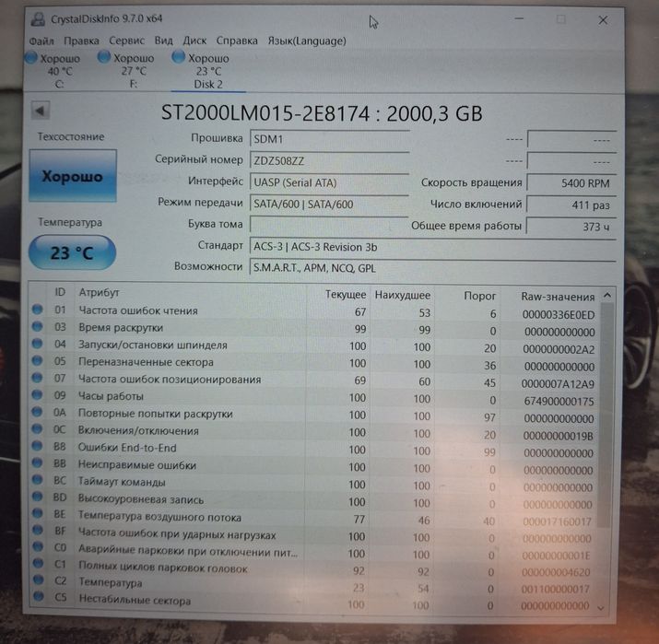Click status dot for Переназначенные сектора

click(38, 361)
